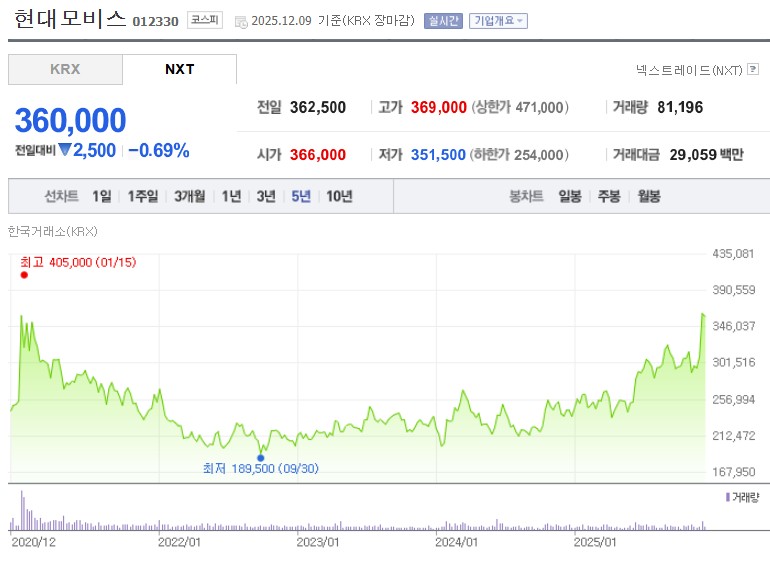Click the 2025/01 date label on chart axis
The height and width of the screenshot is (564, 770).
click(x=595, y=542)
